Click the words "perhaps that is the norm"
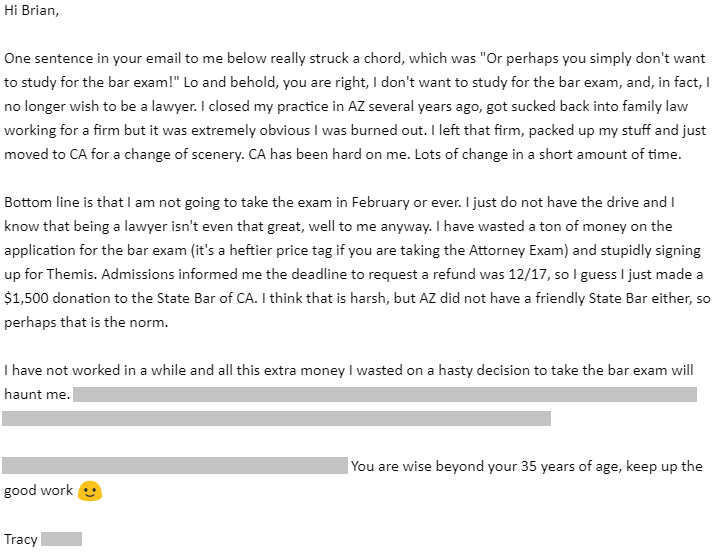 coord(86,322)
